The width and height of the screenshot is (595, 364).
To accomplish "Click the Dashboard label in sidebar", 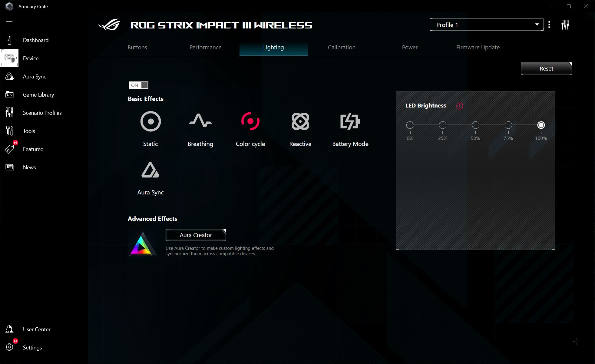I will 36,40.
